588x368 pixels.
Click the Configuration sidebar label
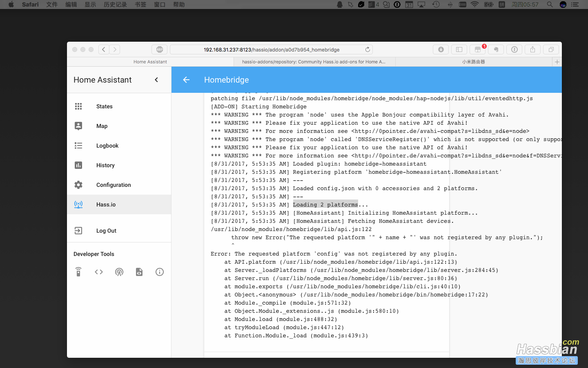click(114, 185)
